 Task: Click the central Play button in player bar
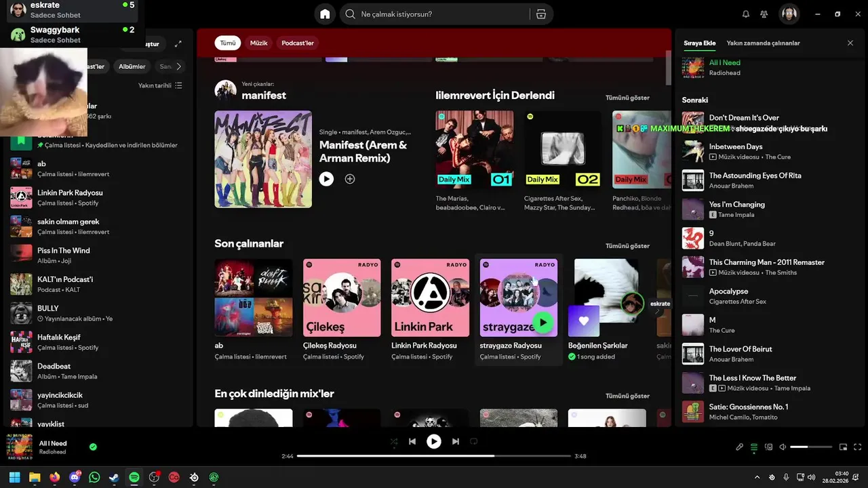point(434,441)
